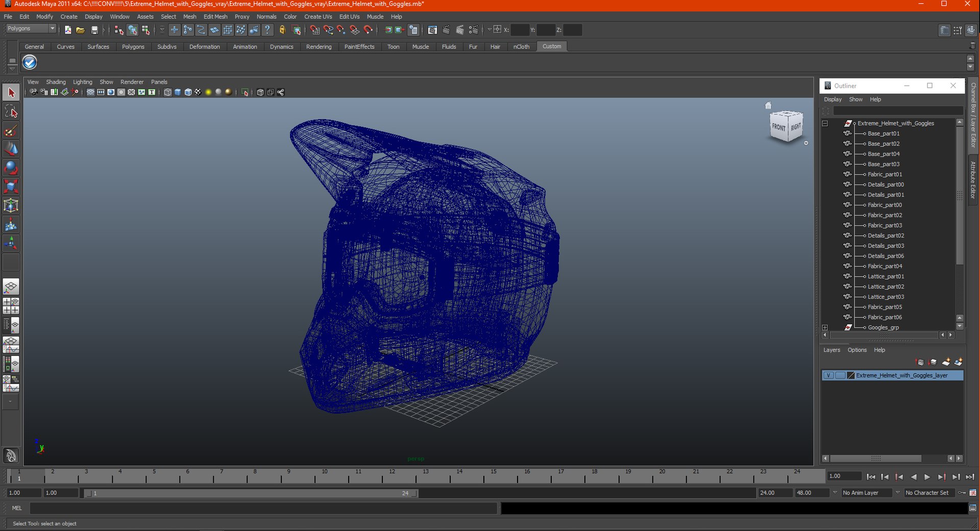Activate the Move tool

click(11, 149)
